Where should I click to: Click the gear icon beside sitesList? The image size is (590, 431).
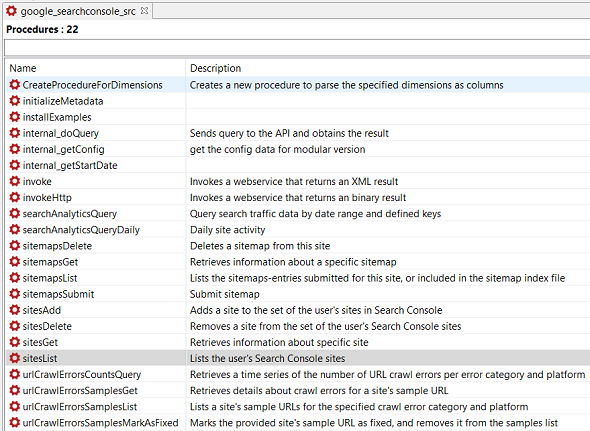point(14,358)
